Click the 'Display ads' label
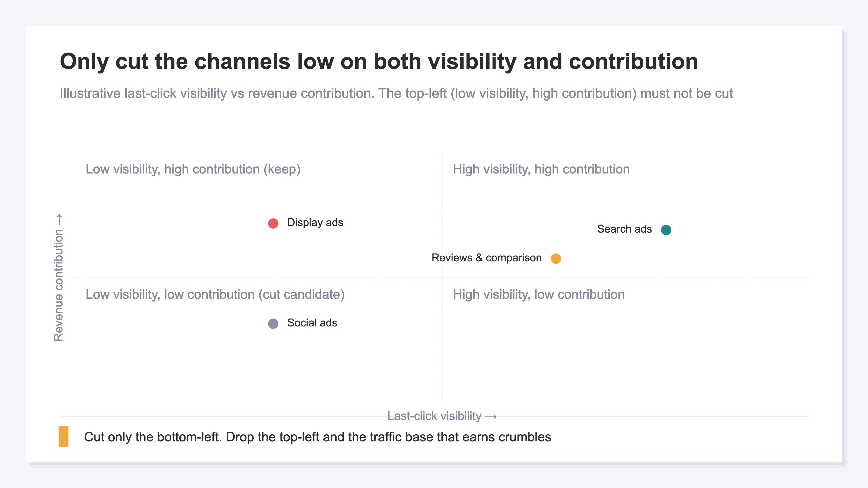This screenshot has width=868, height=488. click(x=315, y=223)
